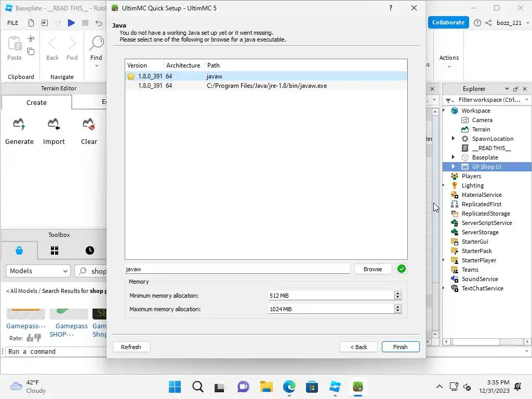Image resolution: width=532 pixels, height=399 pixels.
Task: Open File Explorer from the taskbar
Action: (267, 387)
